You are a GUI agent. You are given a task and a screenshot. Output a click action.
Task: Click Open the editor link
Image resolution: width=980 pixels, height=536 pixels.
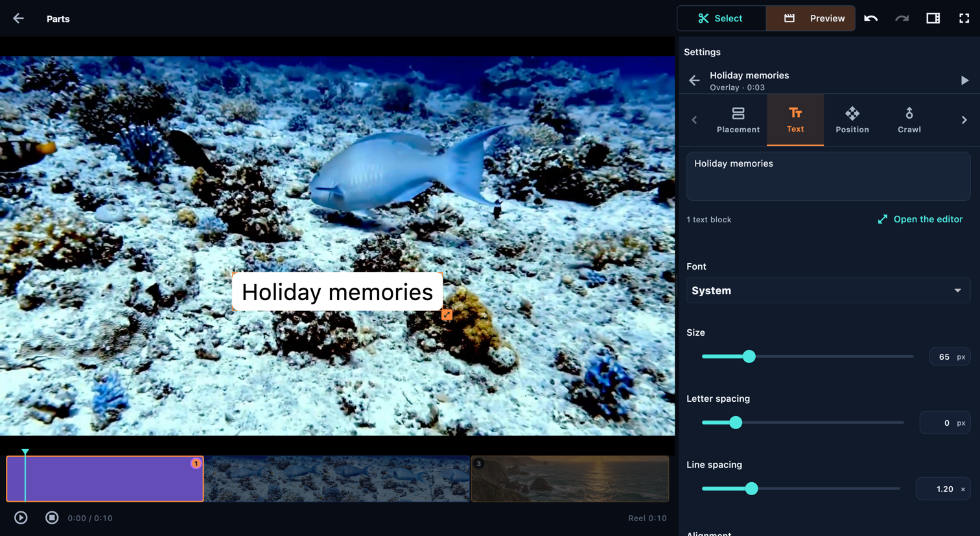[920, 219]
